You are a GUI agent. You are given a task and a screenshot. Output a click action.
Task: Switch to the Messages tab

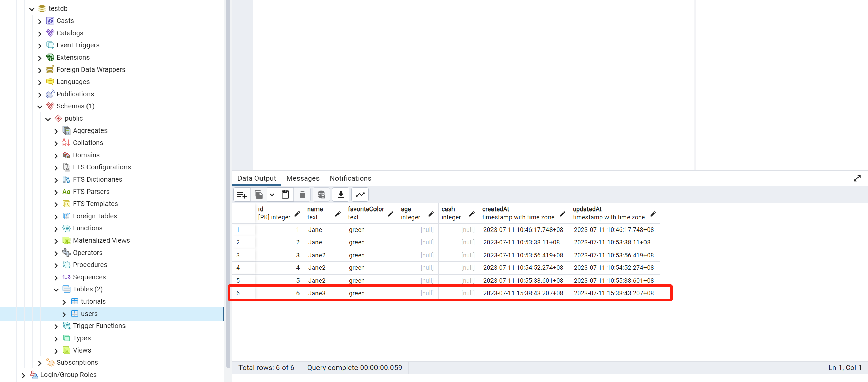(x=303, y=178)
